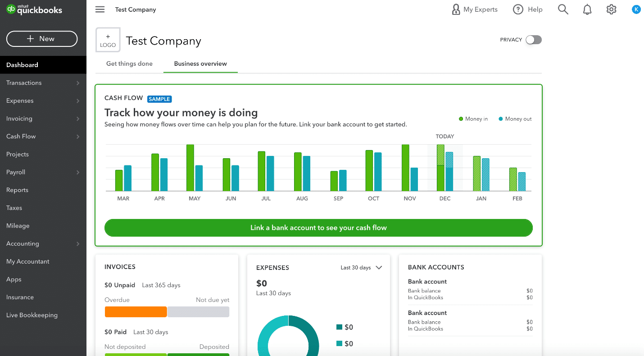This screenshot has width=644, height=356.
Task: Open the user profile avatar
Action: click(636, 9)
